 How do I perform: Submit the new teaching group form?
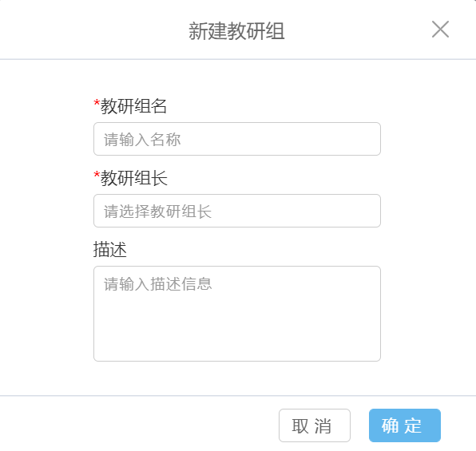(405, 425)
